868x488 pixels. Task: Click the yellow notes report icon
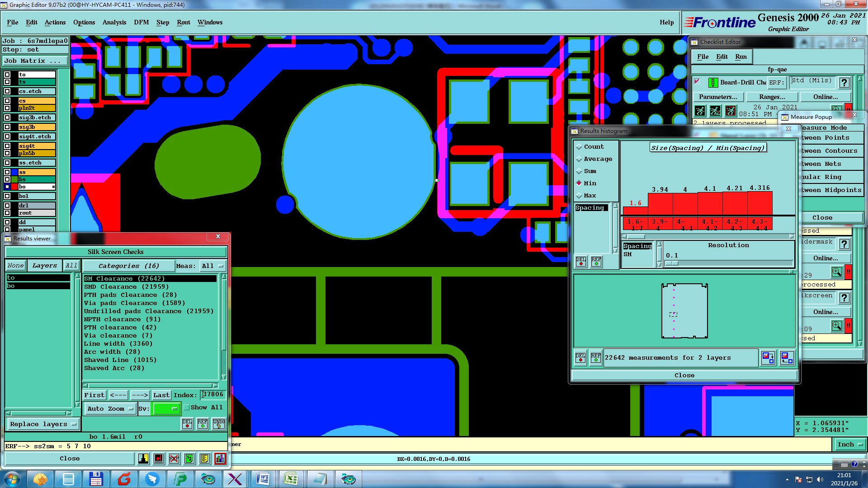205,459
